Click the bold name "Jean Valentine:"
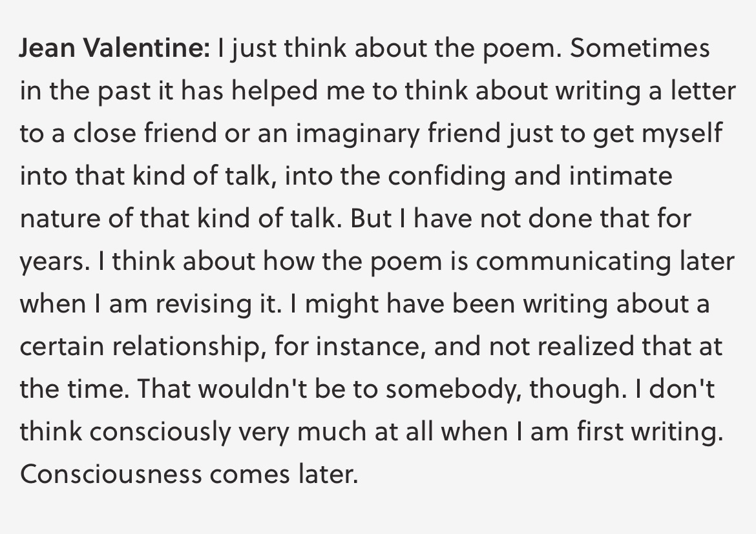 coord(115,48)
